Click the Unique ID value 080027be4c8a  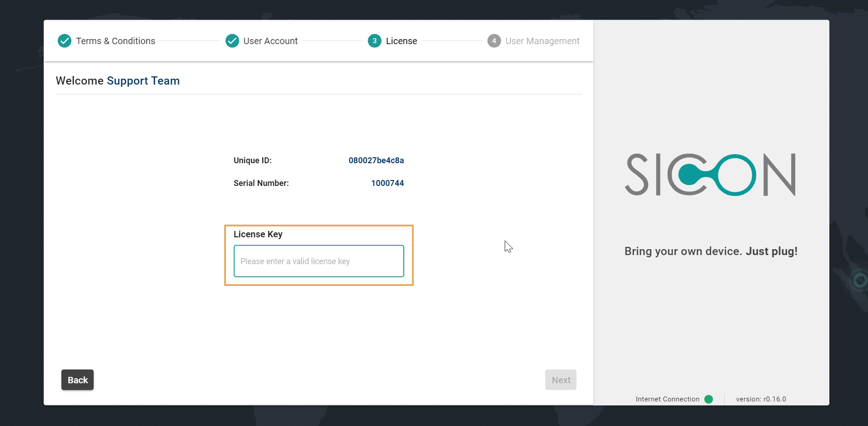pos(376,160)
